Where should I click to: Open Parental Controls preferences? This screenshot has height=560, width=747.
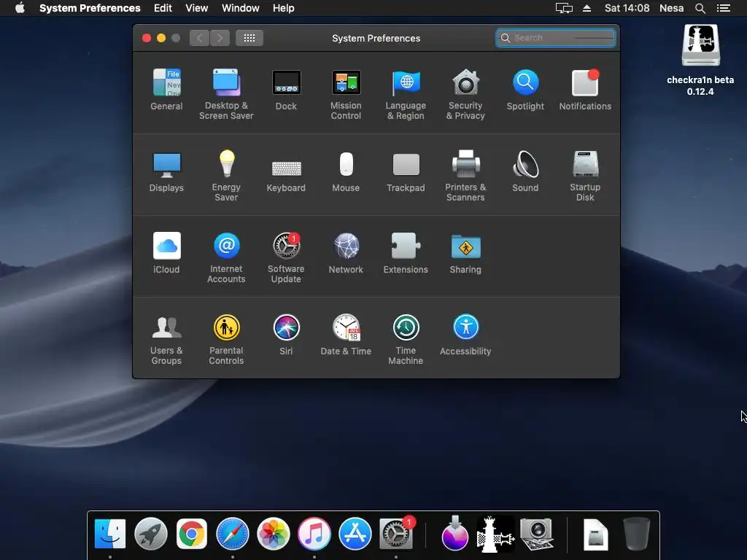(226, 340)
